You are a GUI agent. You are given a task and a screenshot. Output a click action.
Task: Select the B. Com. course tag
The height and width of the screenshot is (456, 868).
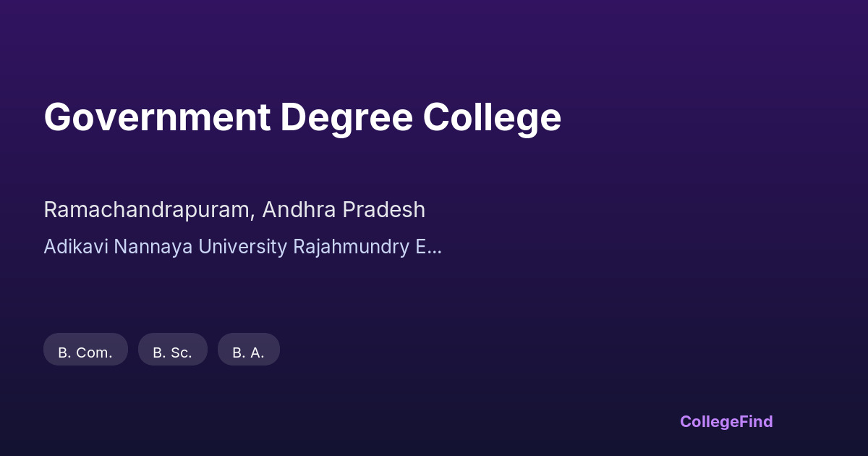coord(85,352)
